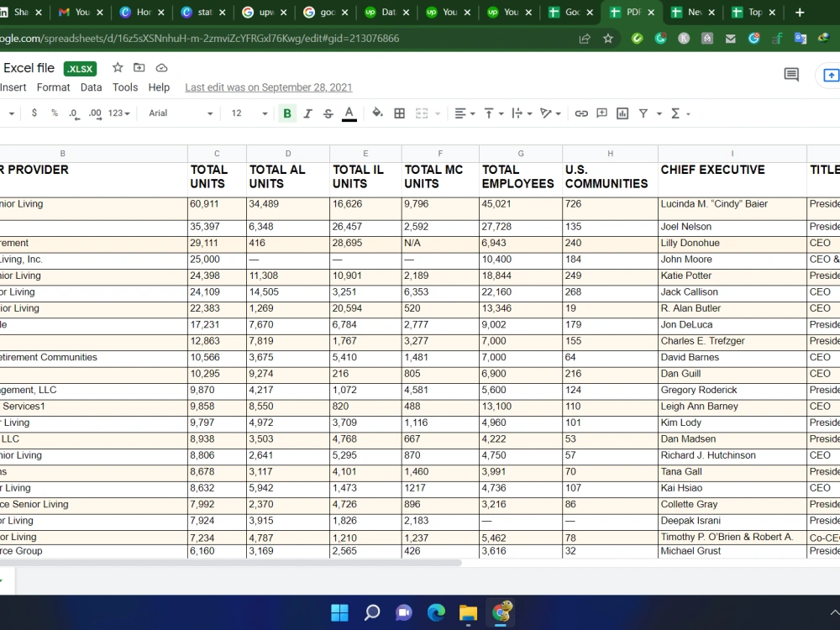Viewport: 840px width, 630px height.
Task: Switch to the Gmail browser tab
Action: click(x=81, y=12)
